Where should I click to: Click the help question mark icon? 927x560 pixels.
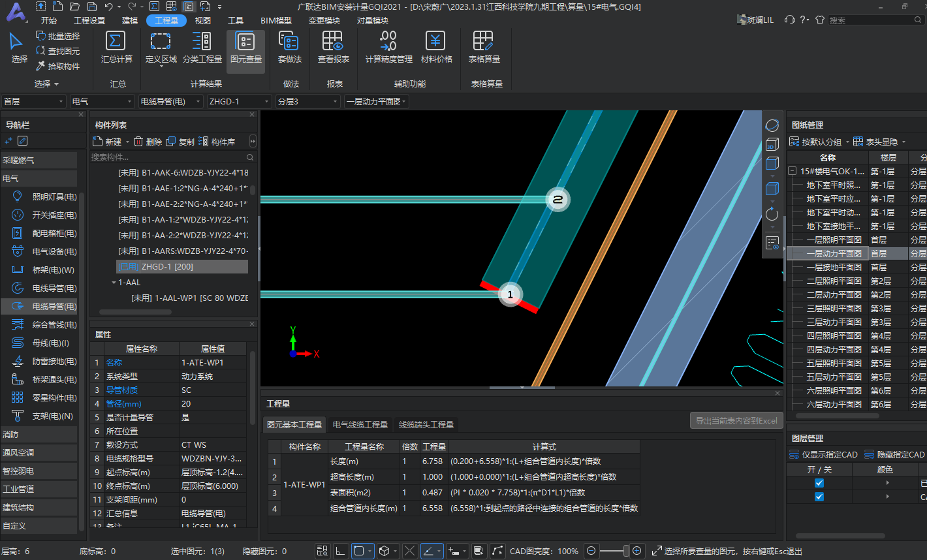[803, 20]
